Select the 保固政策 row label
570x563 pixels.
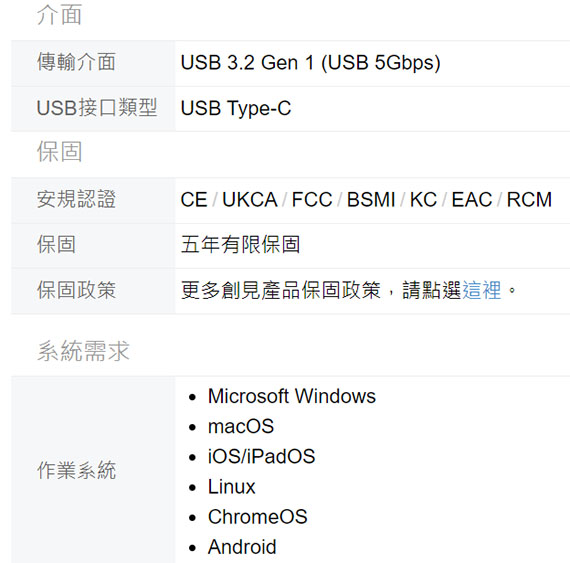[x=76, y=290]
